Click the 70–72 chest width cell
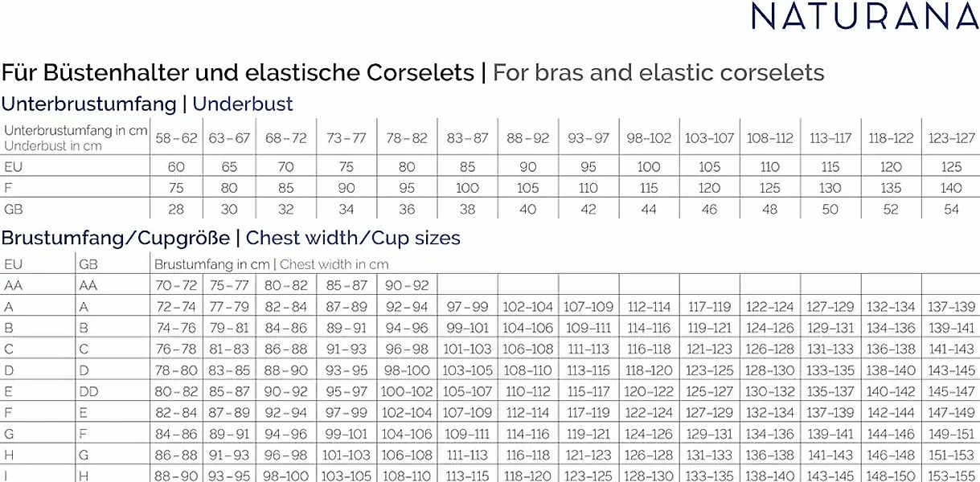Viewport: 980px width, 482px height. click(x=176, y=285)
